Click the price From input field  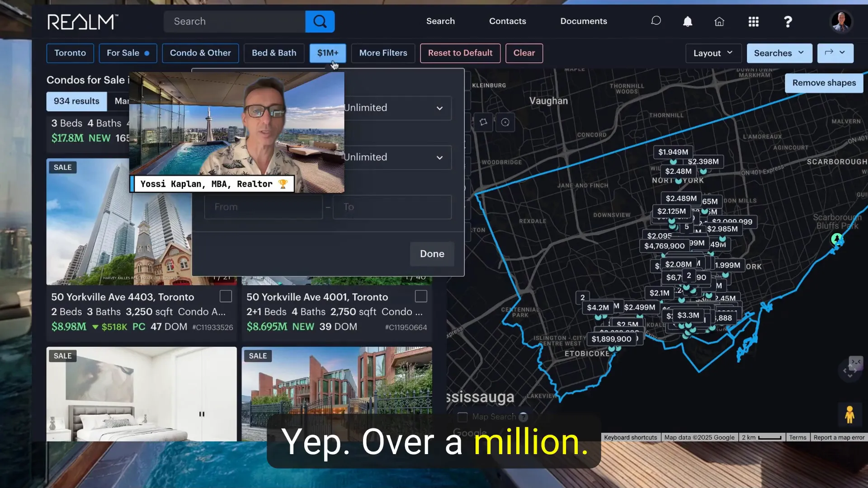pyautogui.click(x=264, y=207)
